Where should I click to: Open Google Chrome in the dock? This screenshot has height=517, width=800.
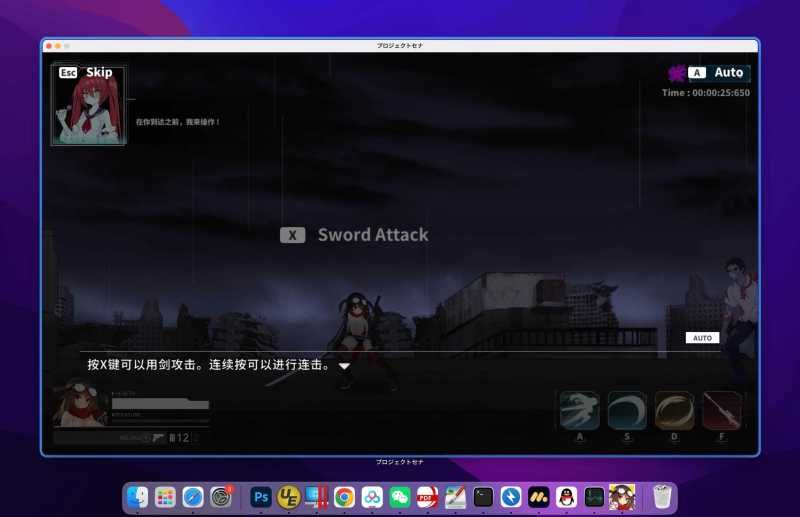[344, 496]
